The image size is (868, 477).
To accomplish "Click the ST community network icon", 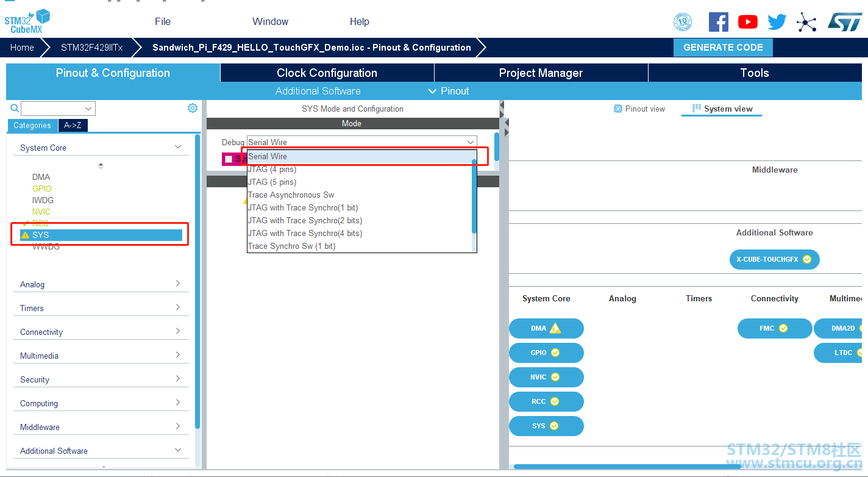I will pyautogui.click(x=806, y=23).
